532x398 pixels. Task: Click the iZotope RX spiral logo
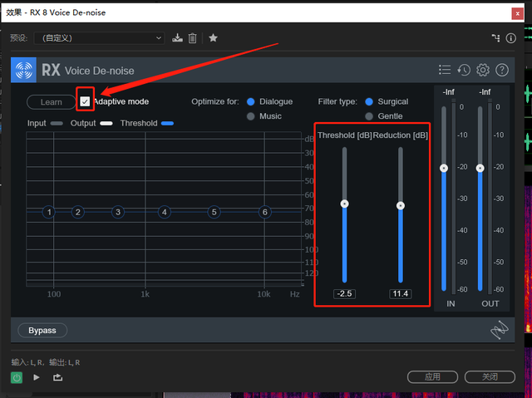coord(24,70)
